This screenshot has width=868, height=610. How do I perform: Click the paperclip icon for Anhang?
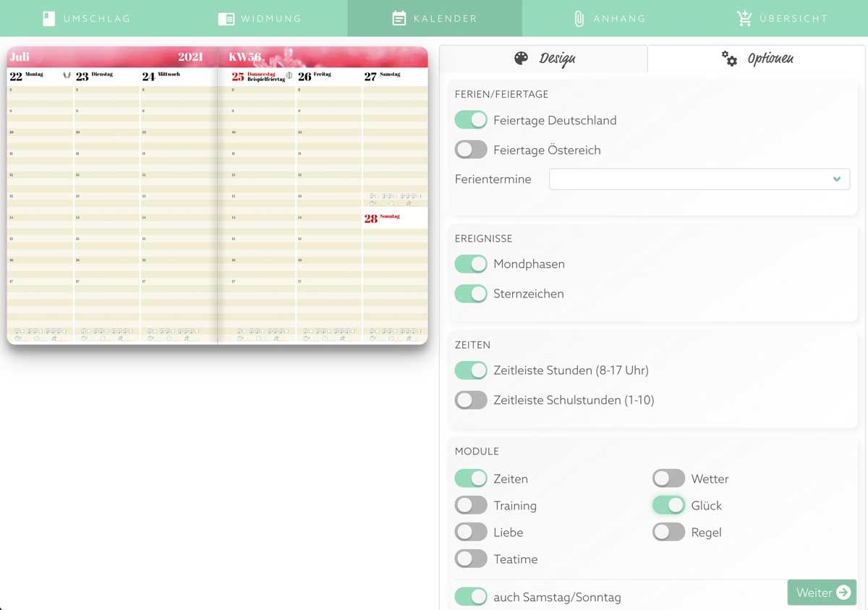pos(579,18)
